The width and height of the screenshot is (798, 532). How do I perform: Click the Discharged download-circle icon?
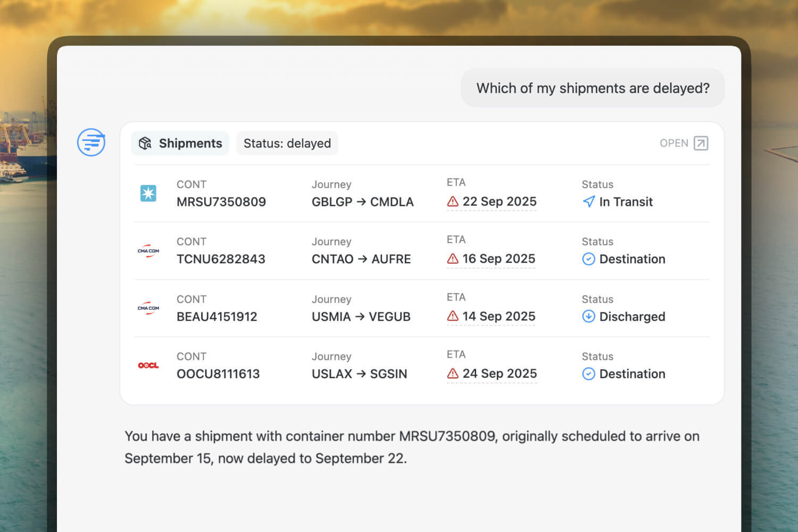coord(588,317)
